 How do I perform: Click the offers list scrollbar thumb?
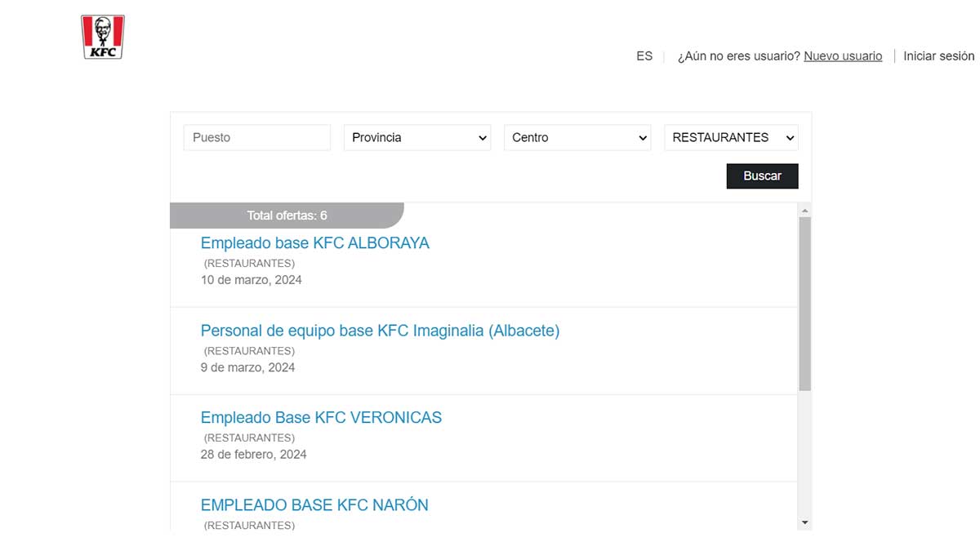[804, 302]
